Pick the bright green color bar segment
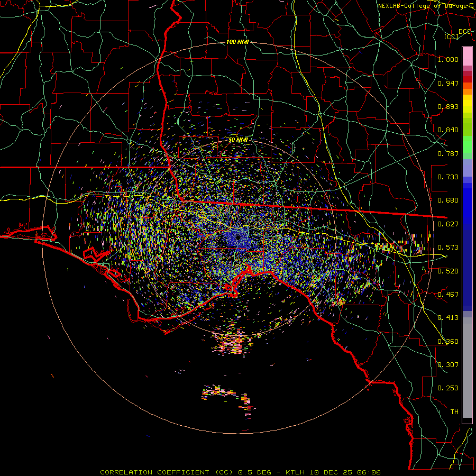 [467, 144]
